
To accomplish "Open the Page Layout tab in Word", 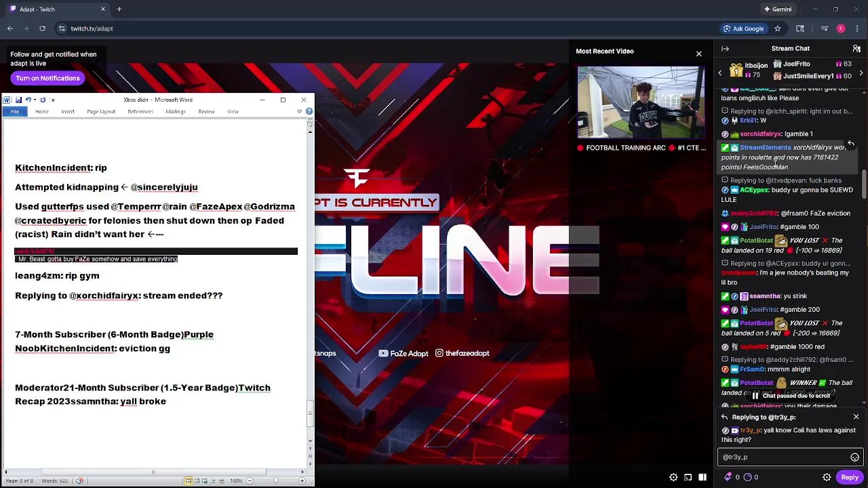I will [x=101, y=112].
